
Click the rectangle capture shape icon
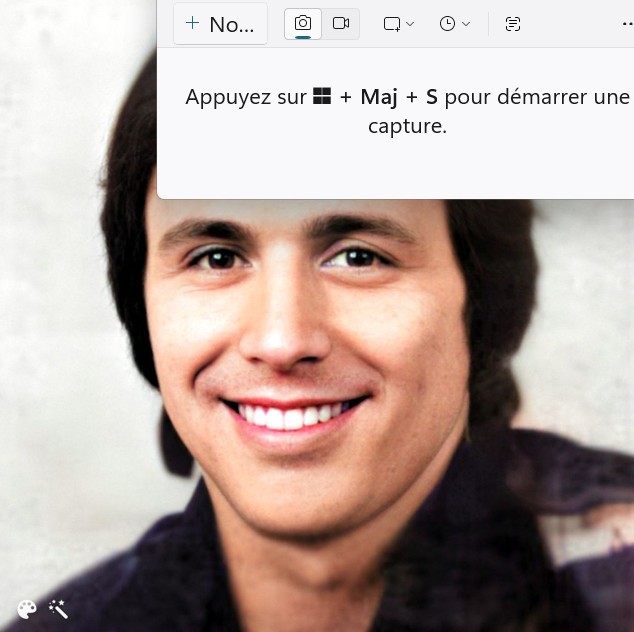click(x=392, y=24)
